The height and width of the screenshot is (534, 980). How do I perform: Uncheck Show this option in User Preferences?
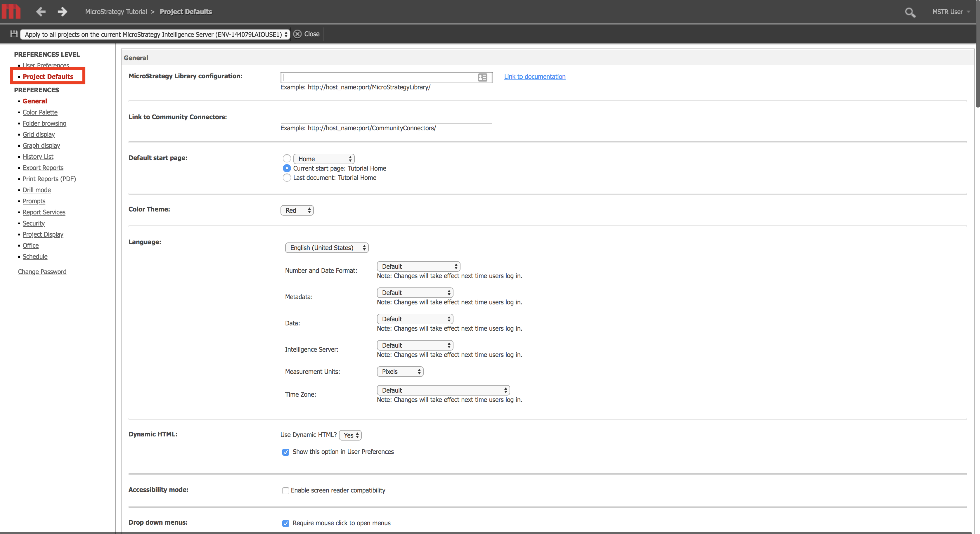click(x=286, y=452)
